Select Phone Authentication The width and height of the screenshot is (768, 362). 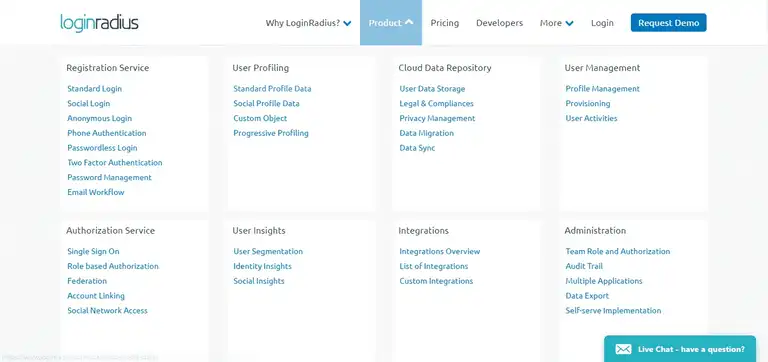point(107,133)
